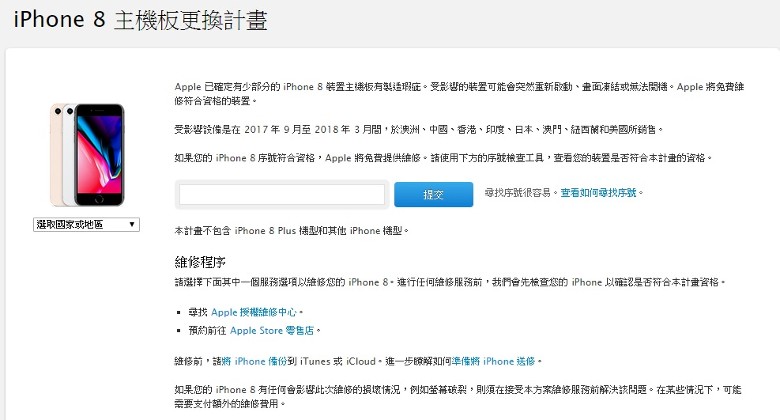This screenshot has height=420, width=780.
Task: Follow the 將 iPhone 備份 link
Action: pos(254,361)
